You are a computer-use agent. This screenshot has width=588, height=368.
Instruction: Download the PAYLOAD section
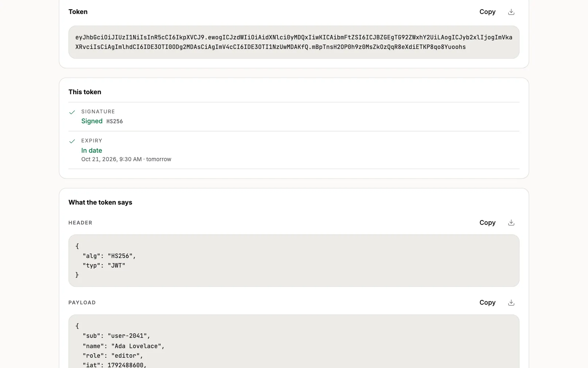click(x=511, y=302)
